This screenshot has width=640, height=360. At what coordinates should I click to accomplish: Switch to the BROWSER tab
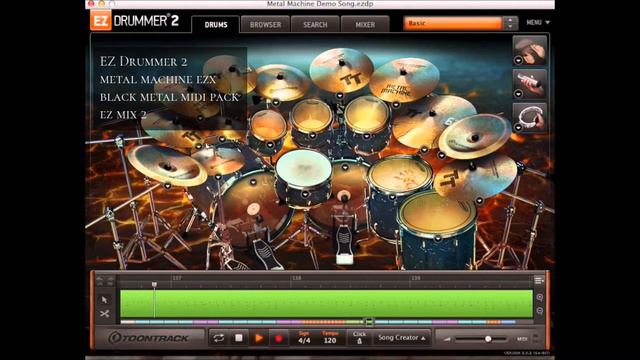[x=265, y=24]
